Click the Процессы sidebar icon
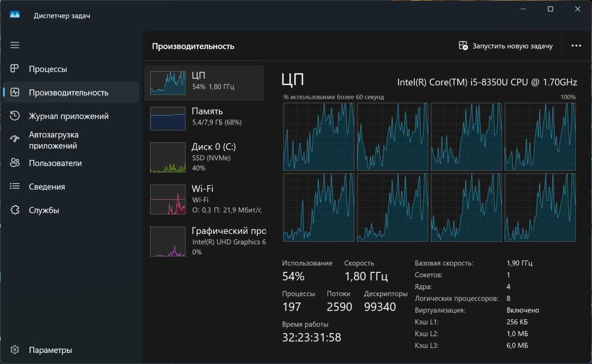The width and height of the screenshot is (592, 364). click(x=15, y=69)
